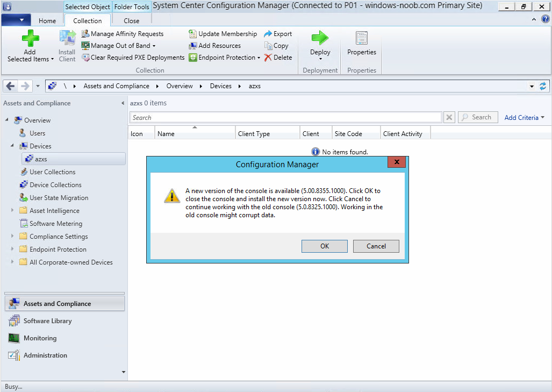552x392 pixels.
Task: Click the Forward navigation arrow
Action: click(x=25, y=86)
